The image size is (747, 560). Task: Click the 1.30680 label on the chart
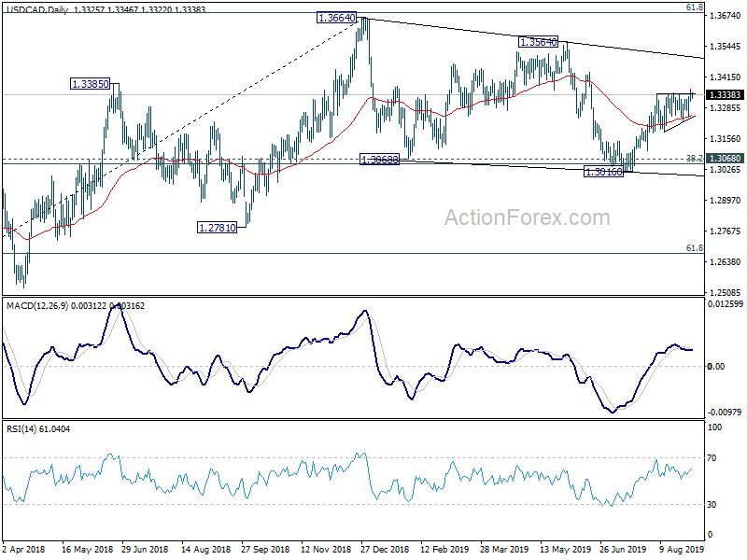pyautogui.click(x=379, y=160)
